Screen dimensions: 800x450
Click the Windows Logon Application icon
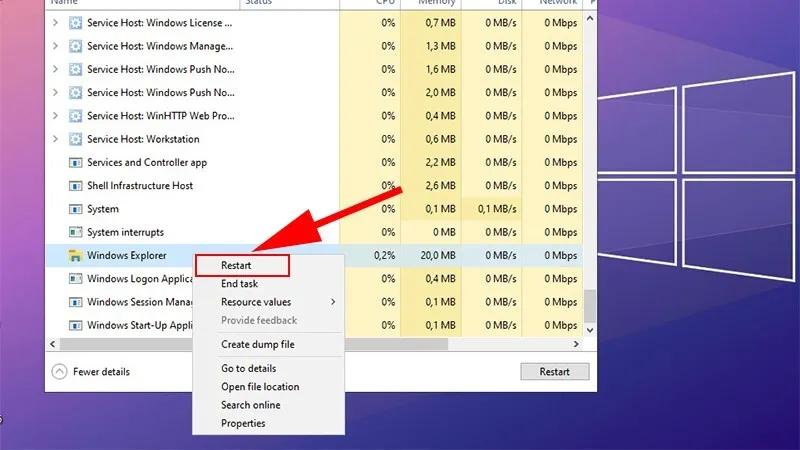(76, 279)
